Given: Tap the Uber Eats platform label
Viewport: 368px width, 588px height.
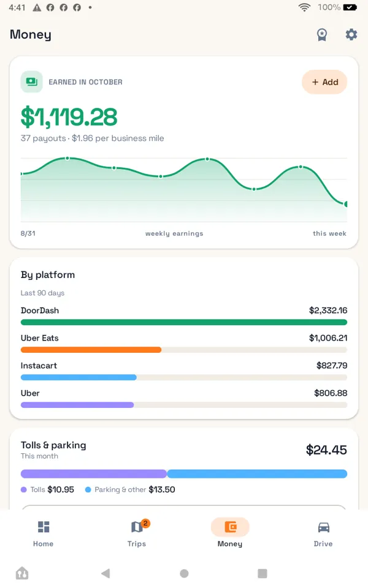Looking at the screenshot, I should (x=40, y=338).
